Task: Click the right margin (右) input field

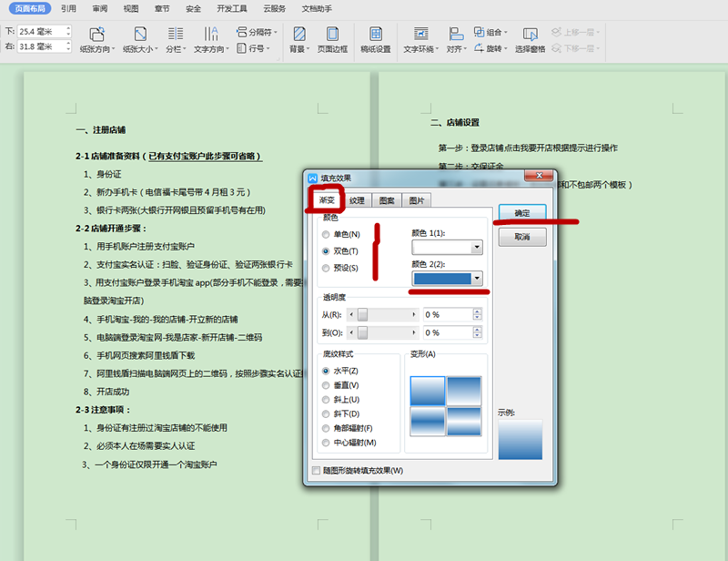Action: [x=41, y=46]
